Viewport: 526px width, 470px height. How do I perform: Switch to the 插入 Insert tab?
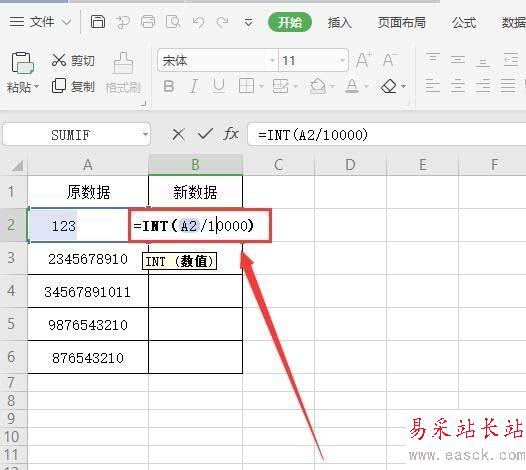(339, 23)
